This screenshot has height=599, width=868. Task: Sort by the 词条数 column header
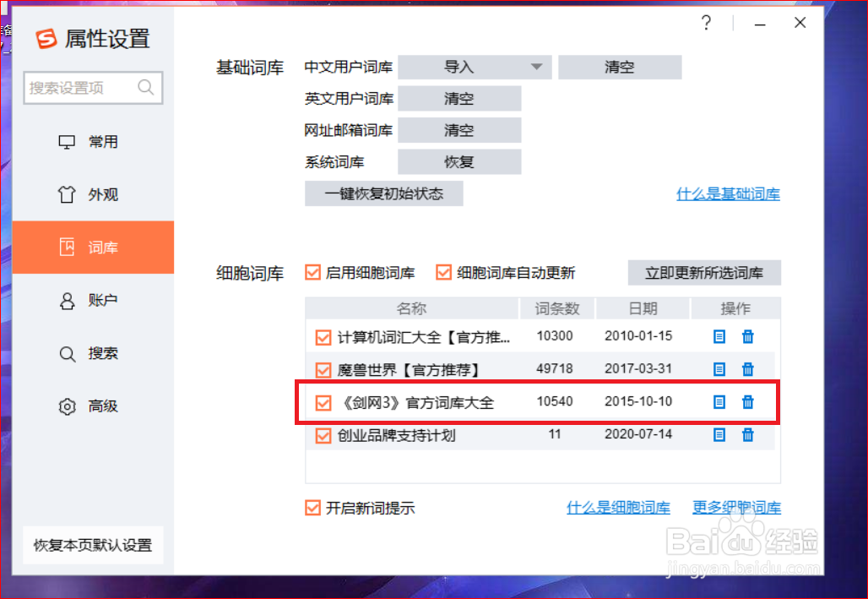[x=557, y=308]
